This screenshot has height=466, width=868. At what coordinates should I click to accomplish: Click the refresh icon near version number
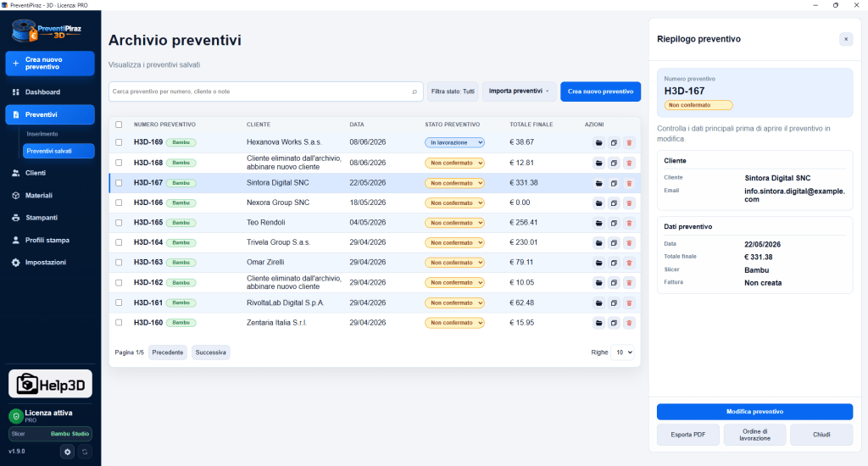coord(85,452)
